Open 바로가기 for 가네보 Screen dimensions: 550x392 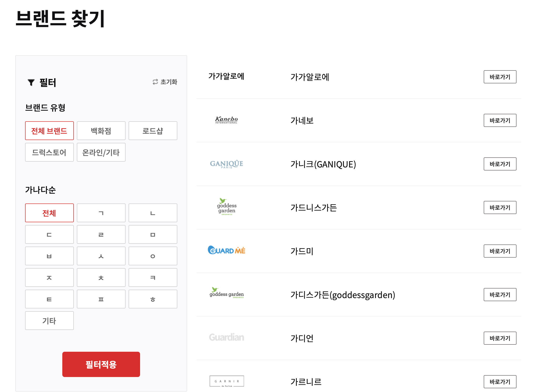click(x=500, y=120)
